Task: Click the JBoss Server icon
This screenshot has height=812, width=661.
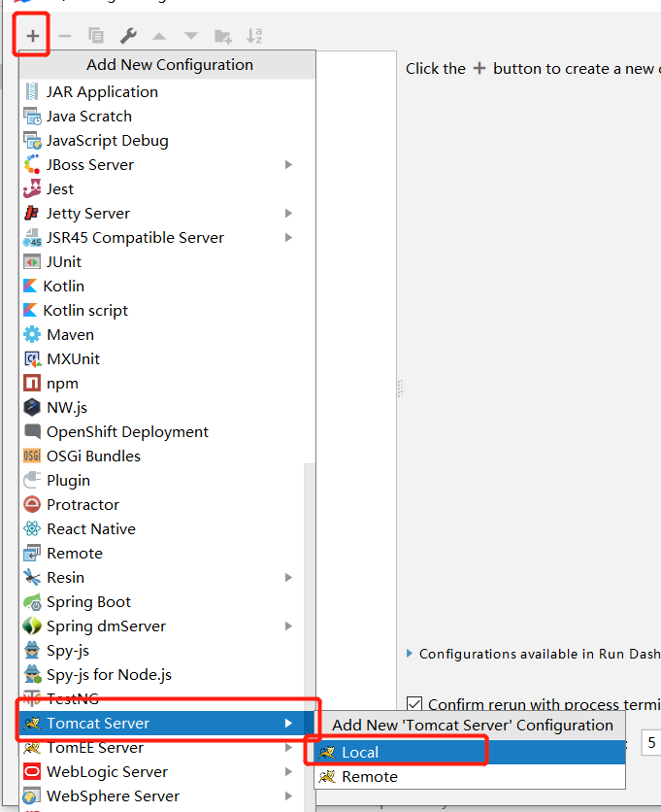Action: pos(32,165)
